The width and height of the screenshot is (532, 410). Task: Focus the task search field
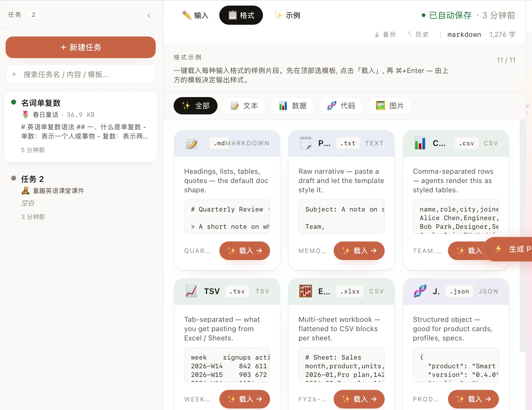tap(81, 74)
